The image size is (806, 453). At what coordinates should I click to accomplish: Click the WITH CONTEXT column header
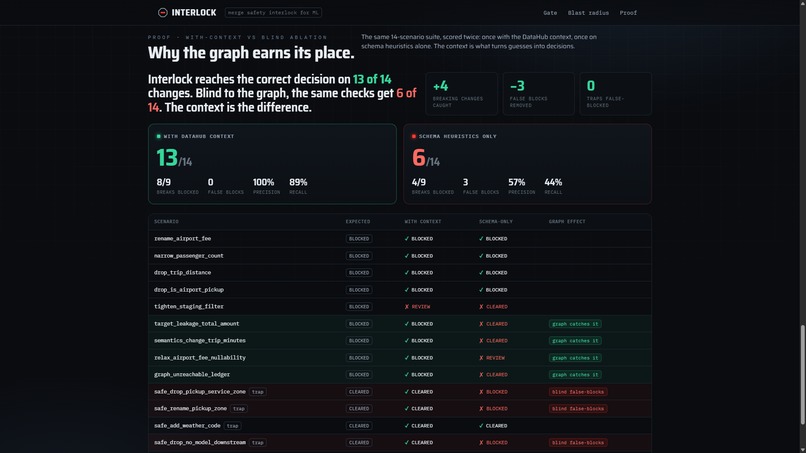point(423,222)
